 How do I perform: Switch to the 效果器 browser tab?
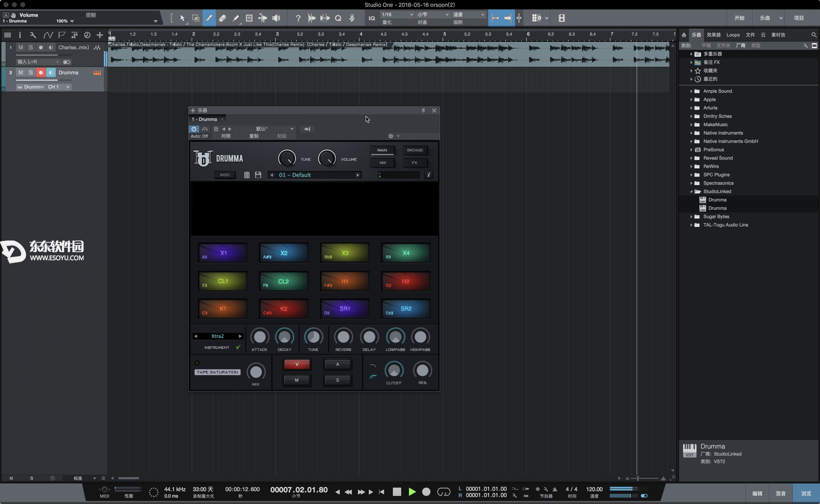(713, 35)
